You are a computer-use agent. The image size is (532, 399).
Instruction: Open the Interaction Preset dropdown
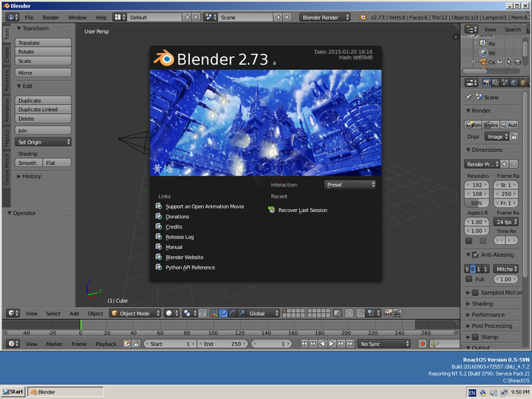click(x=350, y=185)
